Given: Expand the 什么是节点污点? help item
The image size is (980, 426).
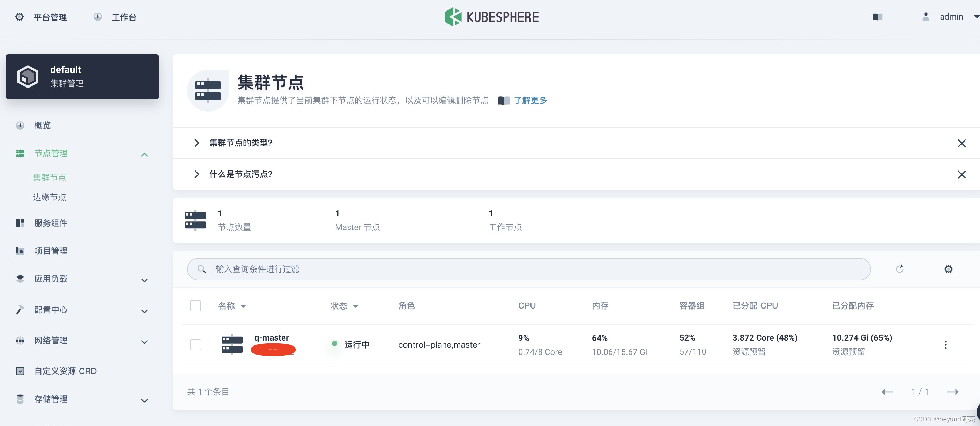Looking at the screenshot, I should click(x=196, y=174).
